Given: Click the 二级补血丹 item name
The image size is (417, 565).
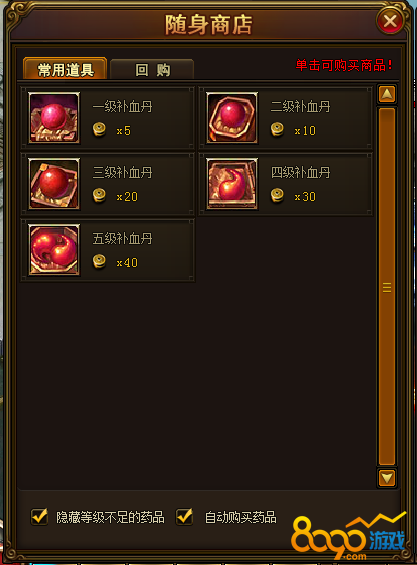Looking at the screenshot, I should (300, 107).
